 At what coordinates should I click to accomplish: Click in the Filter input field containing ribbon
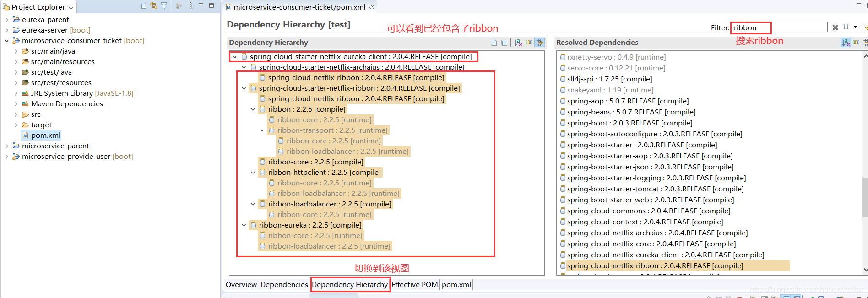(x=779, y=27)
